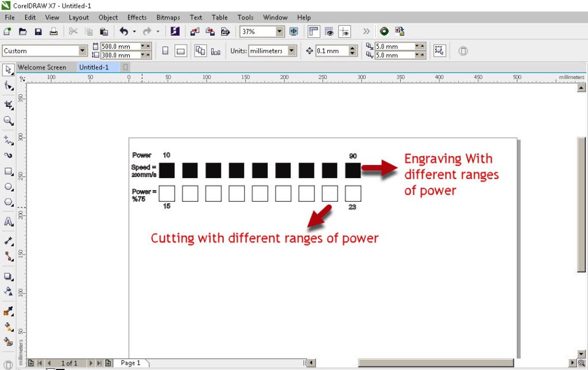Open Search content (Corel Connect) icon
The height and width of the screenshot is (370, 588).
pos(175,32)
